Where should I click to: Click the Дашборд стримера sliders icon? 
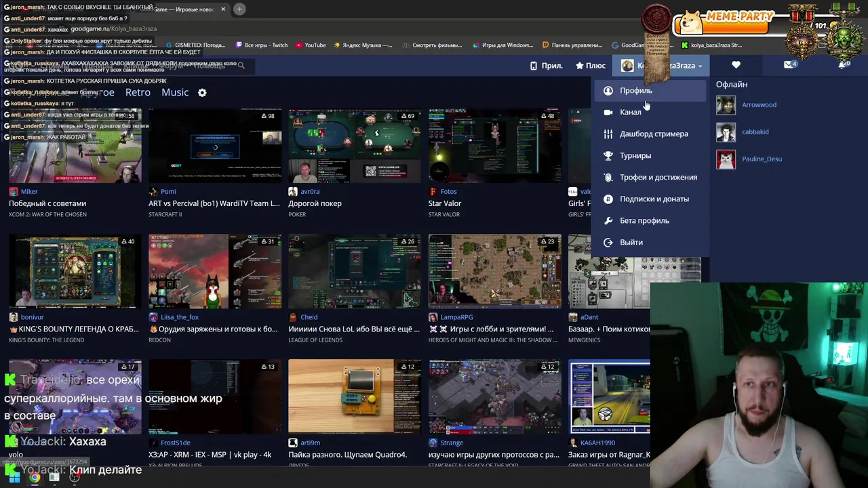pos(608,134)
